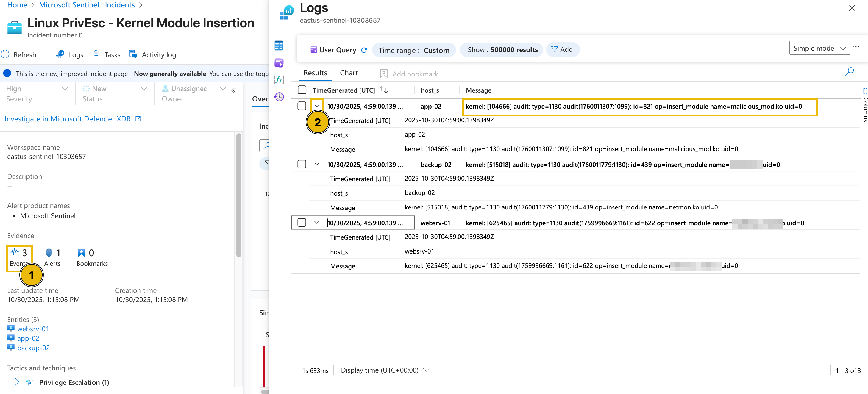Open the Simple mode dropdown

coord(819,48)
